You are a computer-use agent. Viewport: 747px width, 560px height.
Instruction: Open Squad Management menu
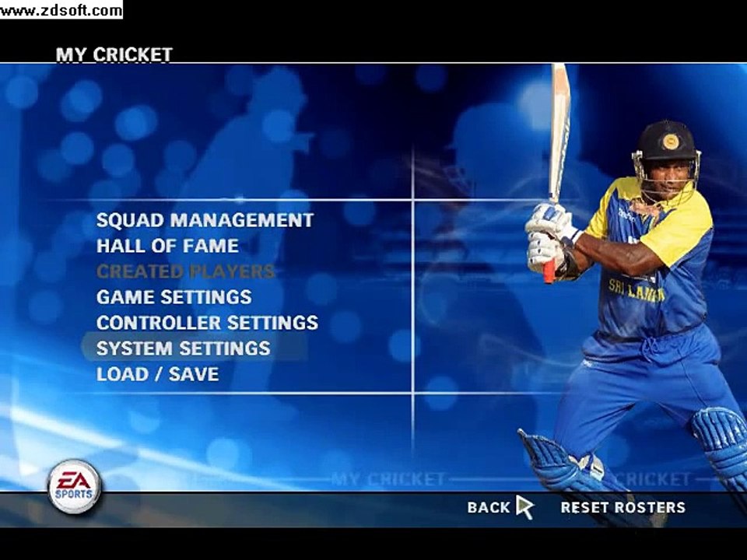tap(205, 220)
